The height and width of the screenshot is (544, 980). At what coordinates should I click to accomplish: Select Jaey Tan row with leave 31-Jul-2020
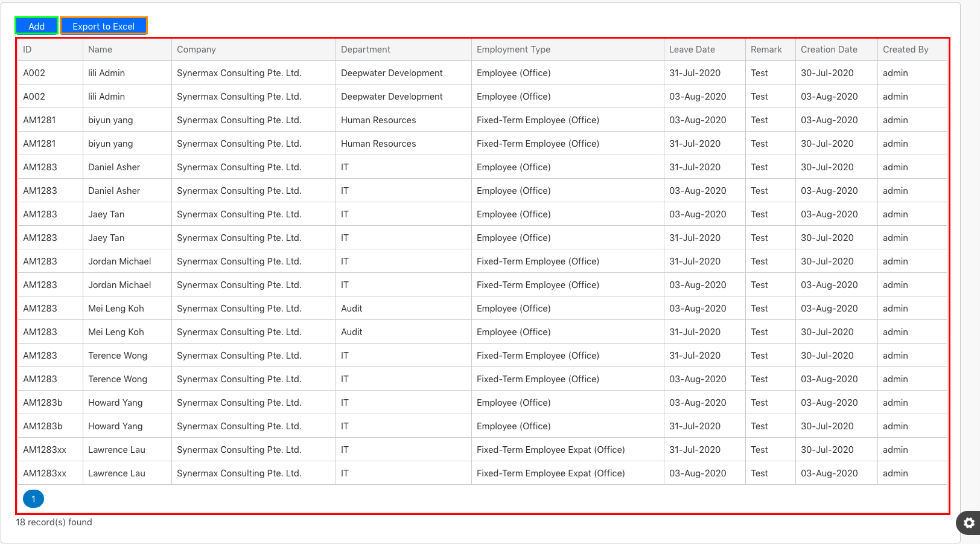(482, 238)
